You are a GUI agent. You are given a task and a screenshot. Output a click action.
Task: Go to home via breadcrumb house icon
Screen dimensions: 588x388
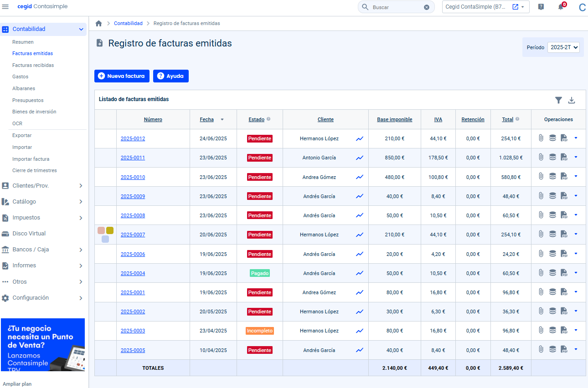98,23
